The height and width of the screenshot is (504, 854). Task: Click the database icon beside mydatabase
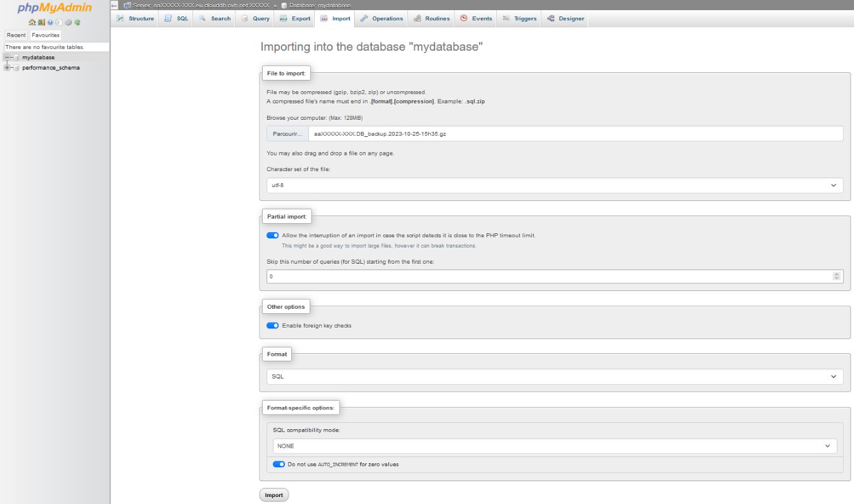16,57
